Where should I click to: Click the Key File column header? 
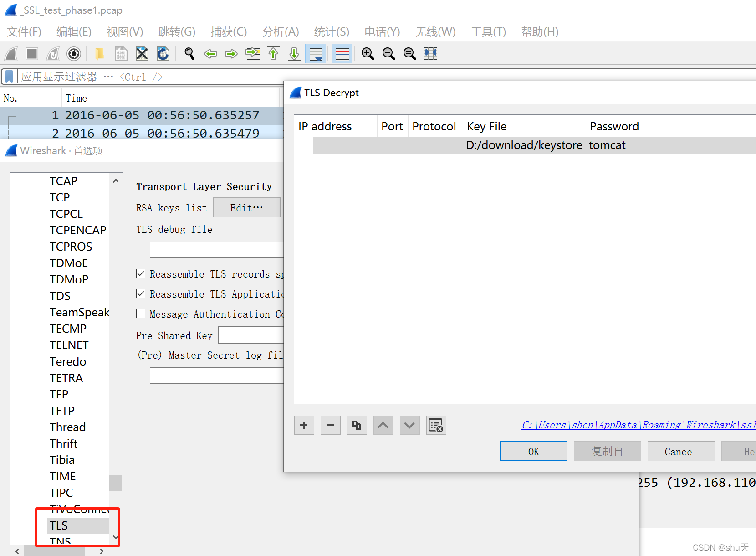point(524,126)
